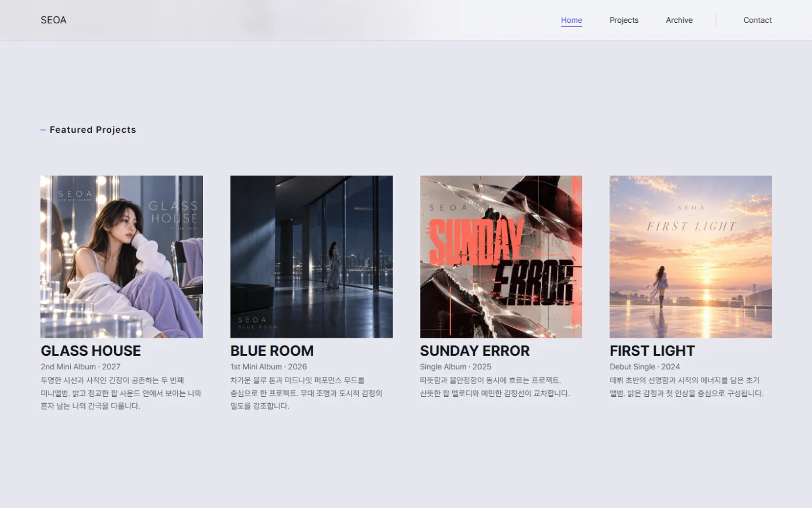Open the Sunday Error album cover
This screenshot has height=508, width=812.
coord(501,257)
